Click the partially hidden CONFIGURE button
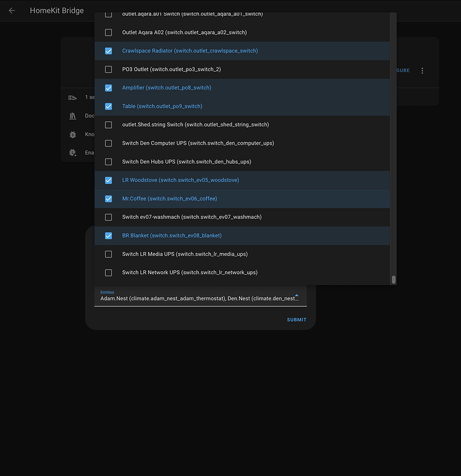 tap(403, 70)
